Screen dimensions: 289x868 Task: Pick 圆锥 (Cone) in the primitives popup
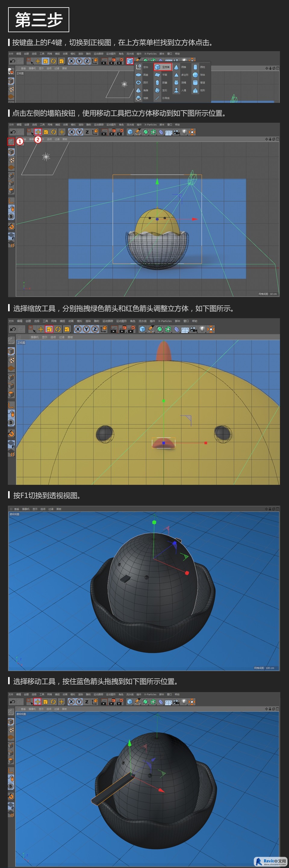click(180, 67)
